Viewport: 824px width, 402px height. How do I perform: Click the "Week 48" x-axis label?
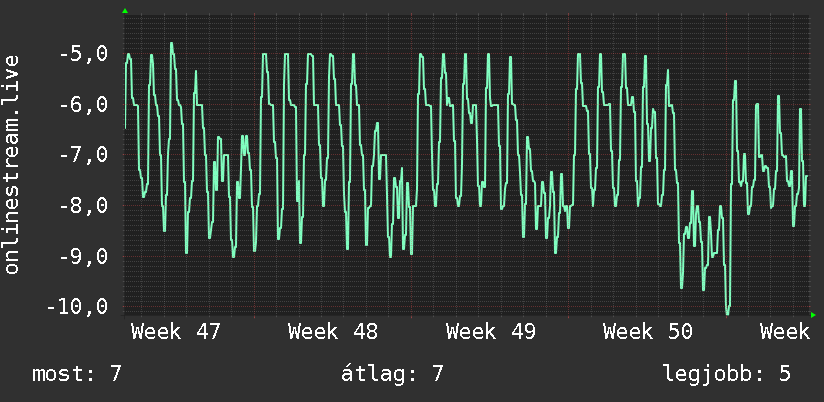coord(333,332)
